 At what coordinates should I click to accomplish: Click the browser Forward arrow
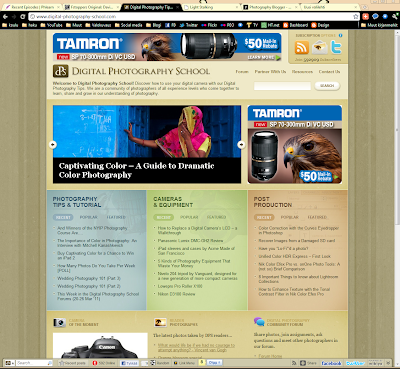(14, 17)
